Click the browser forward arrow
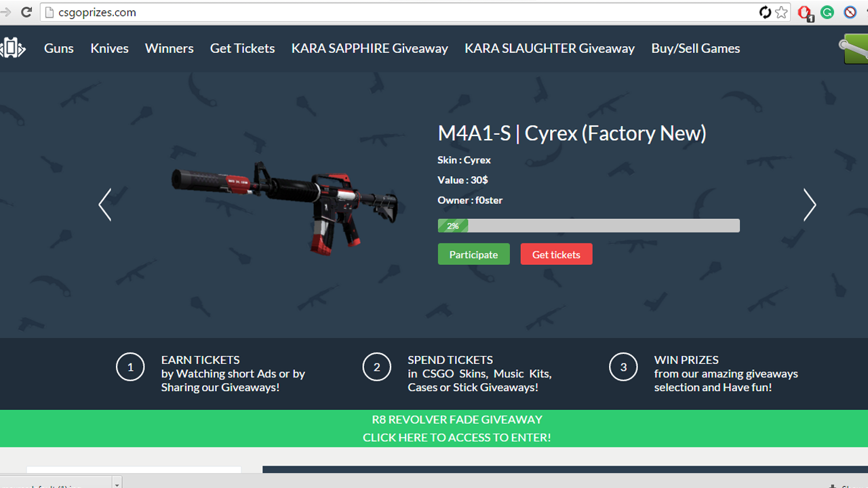Image resolution: width=868 pixels, height=488 pixels. coord(6,12)
